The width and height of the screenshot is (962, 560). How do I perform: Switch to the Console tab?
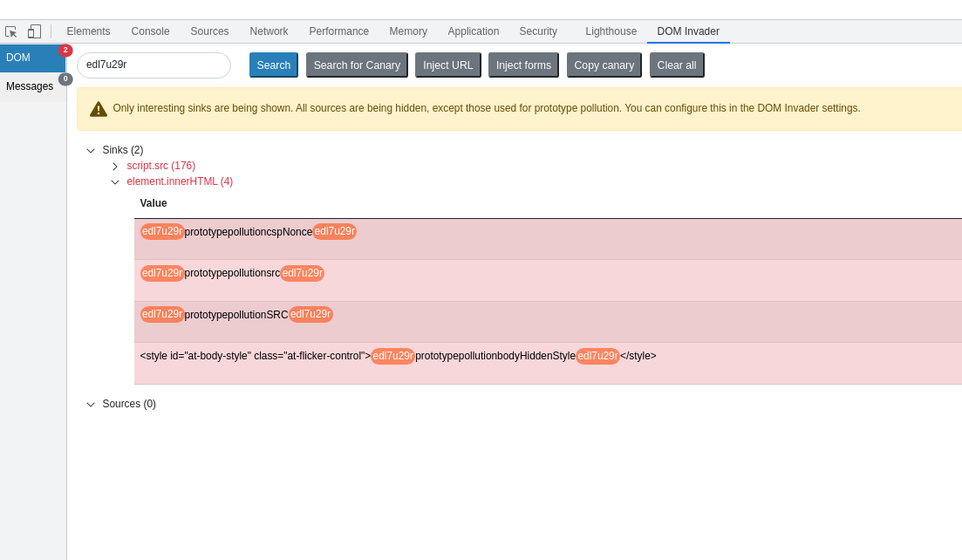click(150, 31)
